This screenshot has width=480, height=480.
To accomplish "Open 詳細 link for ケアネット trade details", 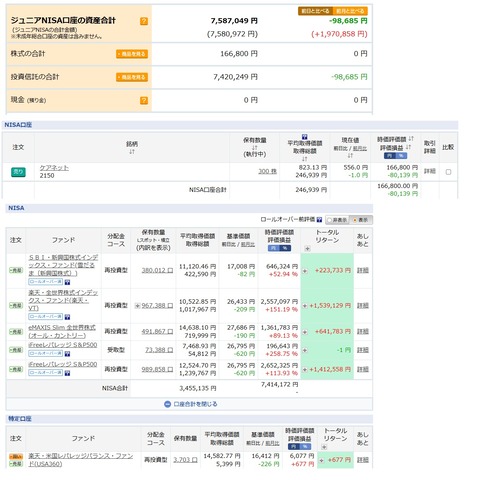I will [430, 171].
